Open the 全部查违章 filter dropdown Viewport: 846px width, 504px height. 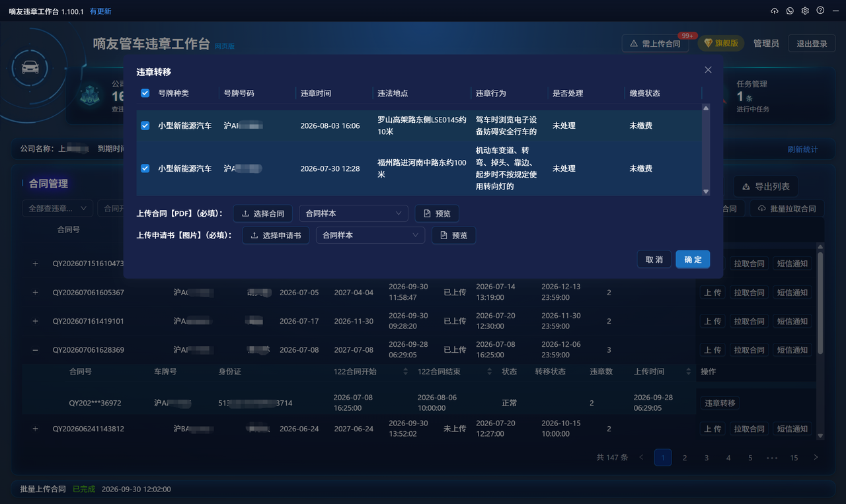point(57,209)
